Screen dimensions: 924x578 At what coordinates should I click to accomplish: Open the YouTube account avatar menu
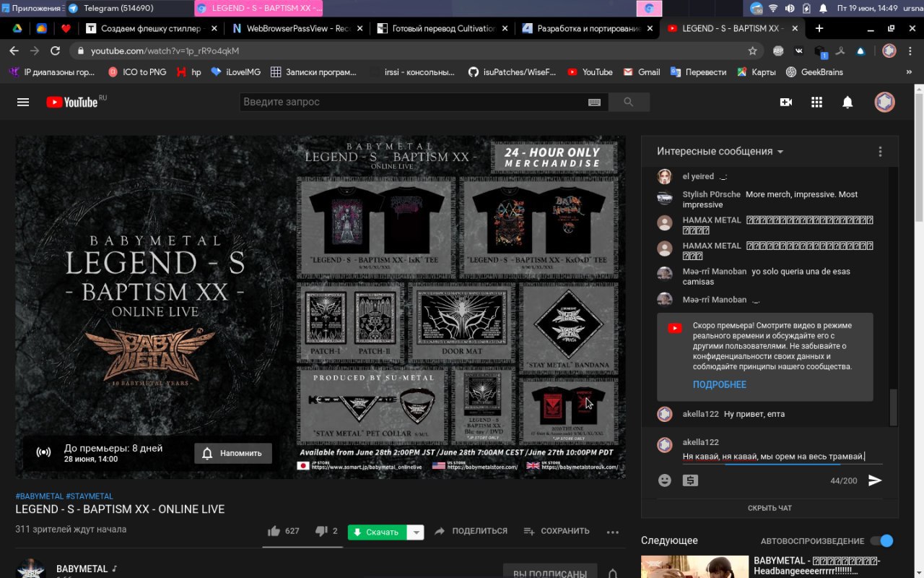tap(885, 102)
